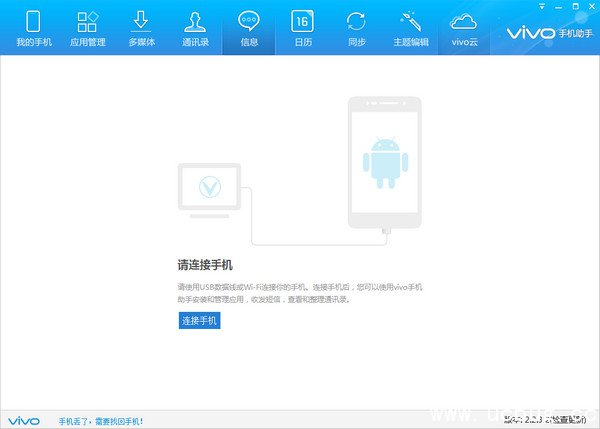This screenshot has width=600, height=429.
Task: Open 主题编辑 theme editor
Action: tap(411, 28)
